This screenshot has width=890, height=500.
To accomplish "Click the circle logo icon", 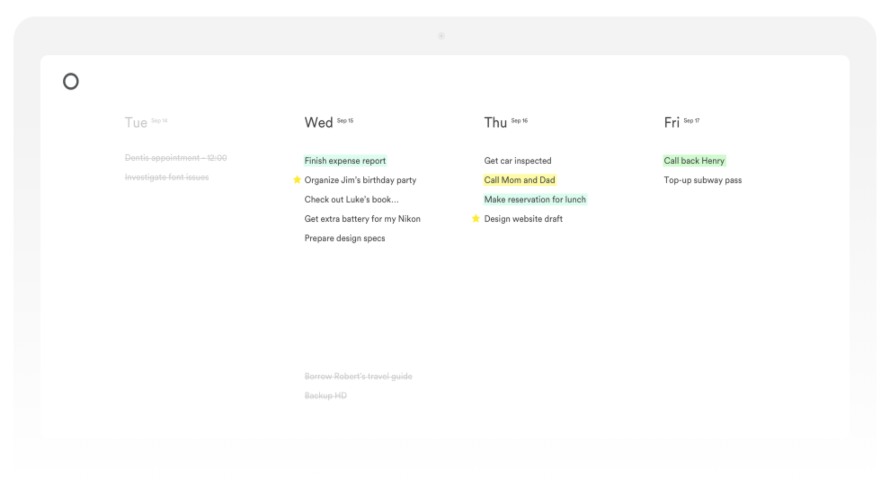I will [70, 82].
